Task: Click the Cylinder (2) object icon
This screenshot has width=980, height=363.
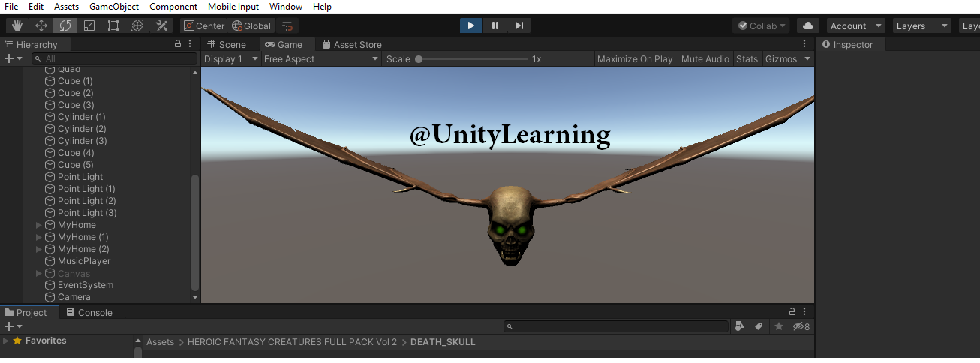Action: (50, 129)
